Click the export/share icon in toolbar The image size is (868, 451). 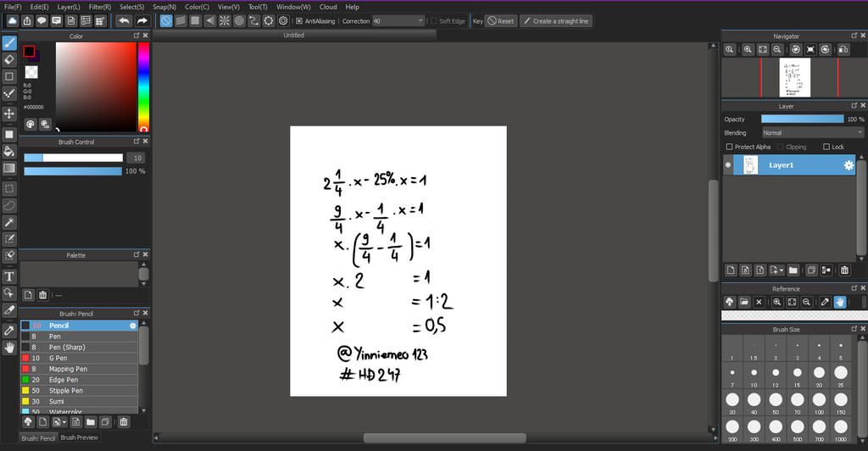[x=27, y=21]
